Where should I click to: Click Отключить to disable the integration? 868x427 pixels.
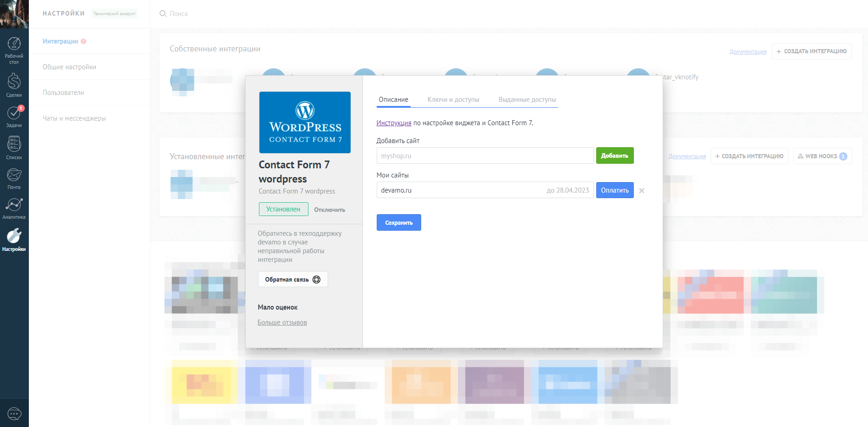point(330,210)
